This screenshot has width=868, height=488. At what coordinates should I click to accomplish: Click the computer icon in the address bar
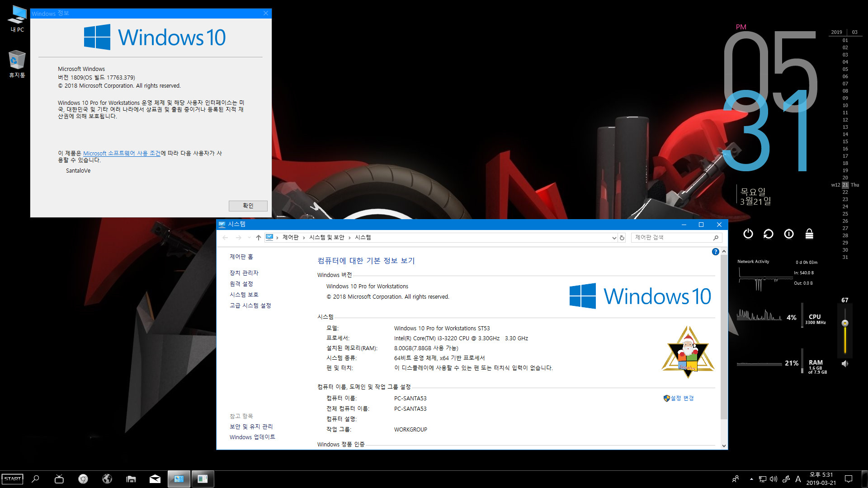tap(269, 237)
